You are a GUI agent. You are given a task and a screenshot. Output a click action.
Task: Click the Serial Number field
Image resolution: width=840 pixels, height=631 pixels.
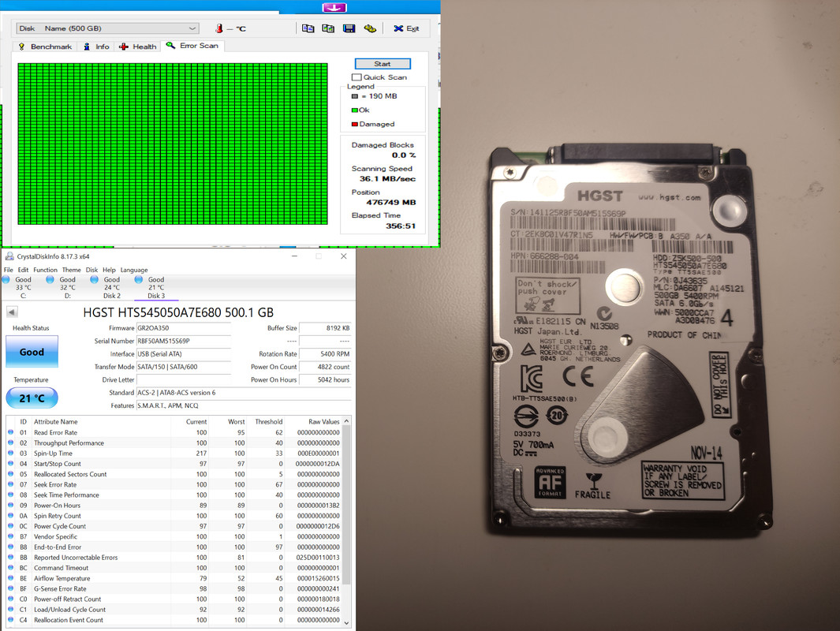(x=184, y=341)
